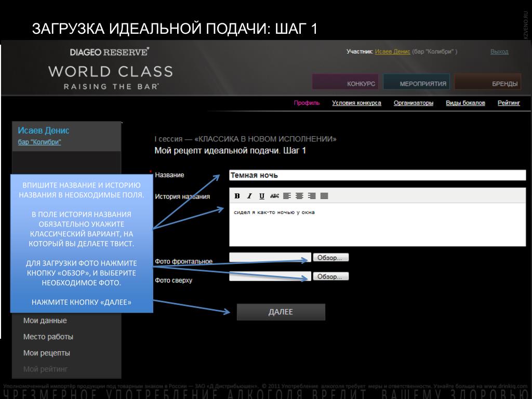532x399 pixels.
Task: Justify text in editor
Action: pos(324,196)
